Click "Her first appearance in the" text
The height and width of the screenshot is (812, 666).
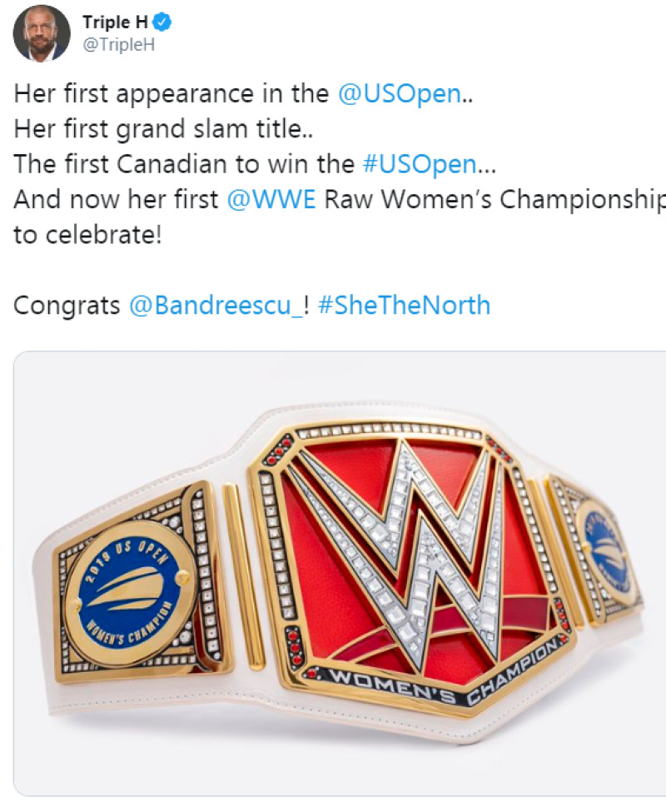[x=171, y=94]
